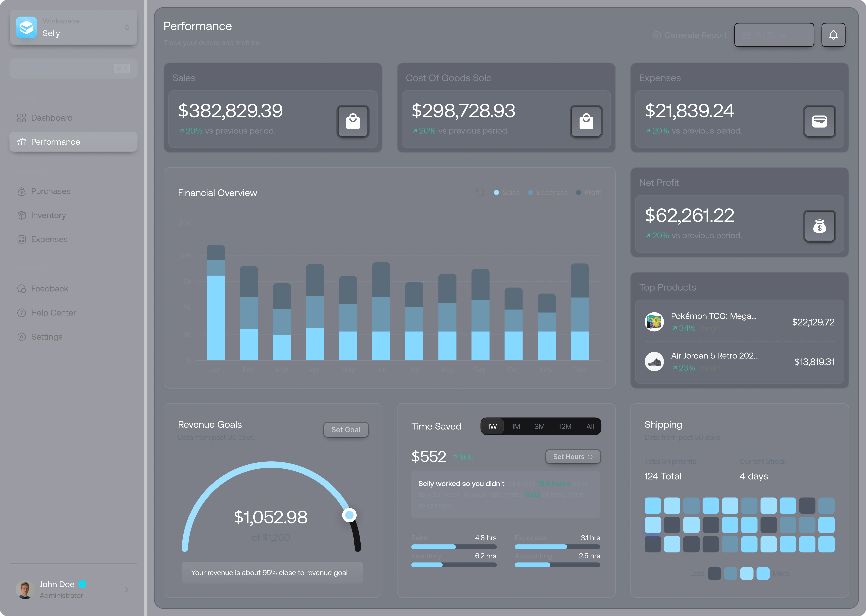866x616 pixels.
Task: Click the ⌘K shortcut badge
Action: click(x=122, y=69)
